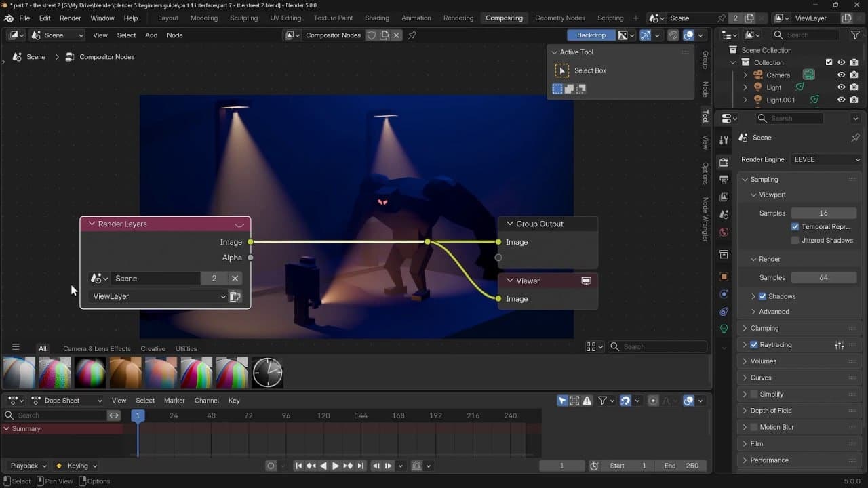The image size is (868, 488).
Task: Click the Viewport Samples 16 slider
Action: click(x=823, y=213)
